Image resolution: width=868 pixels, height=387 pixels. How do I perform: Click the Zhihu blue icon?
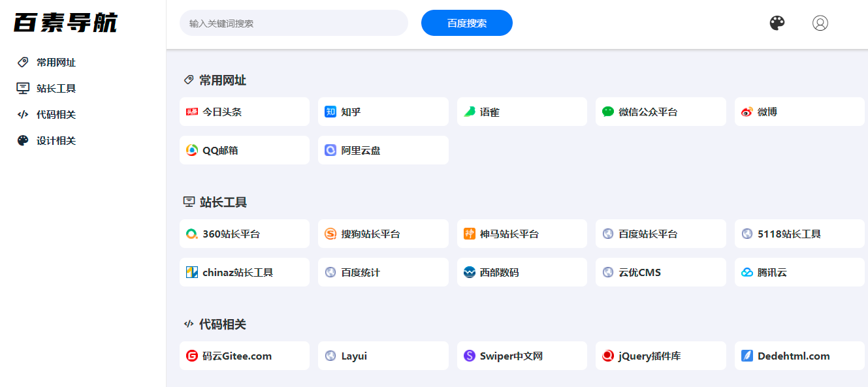(x=330, y=112)
